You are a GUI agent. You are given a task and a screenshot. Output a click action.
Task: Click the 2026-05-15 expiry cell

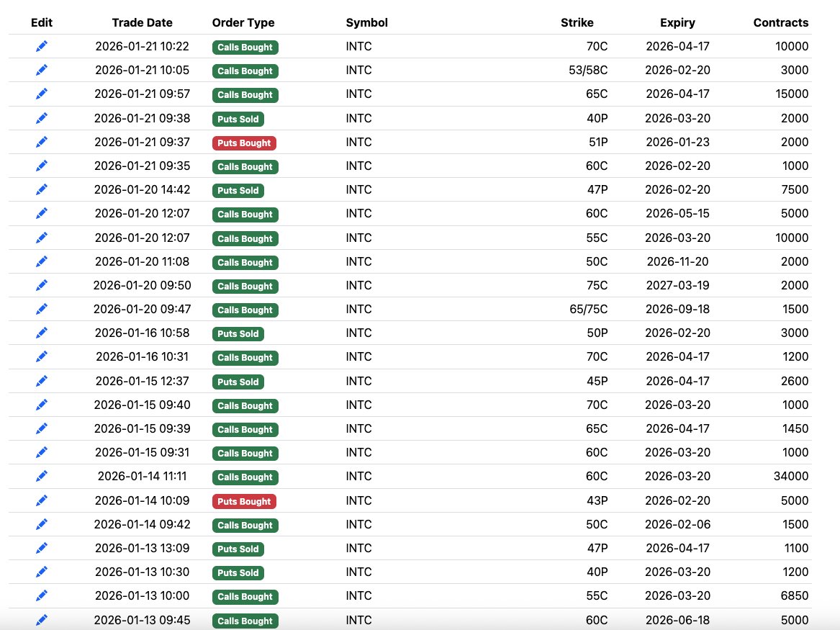[677, 213]
